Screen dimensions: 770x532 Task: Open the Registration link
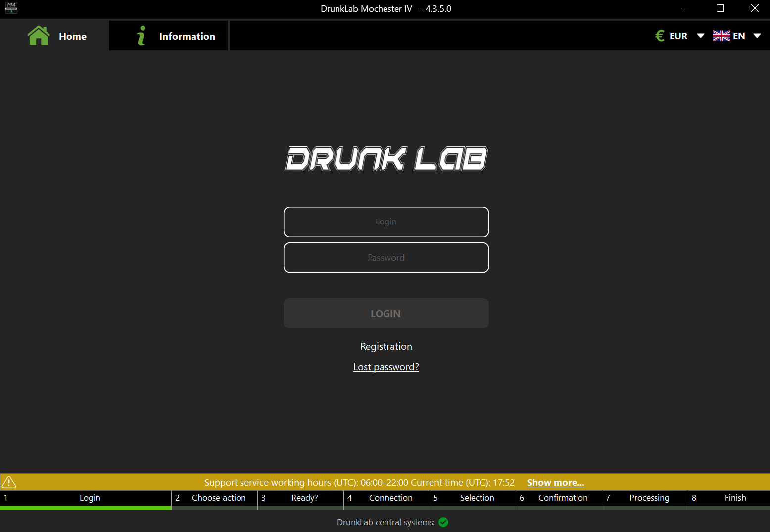coord(386,346)
